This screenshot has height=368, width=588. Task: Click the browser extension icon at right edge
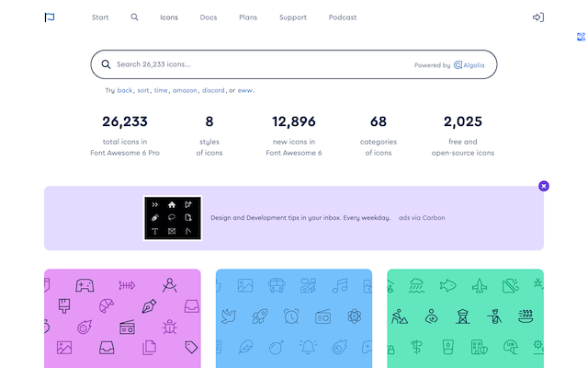[x=581, y=37]
